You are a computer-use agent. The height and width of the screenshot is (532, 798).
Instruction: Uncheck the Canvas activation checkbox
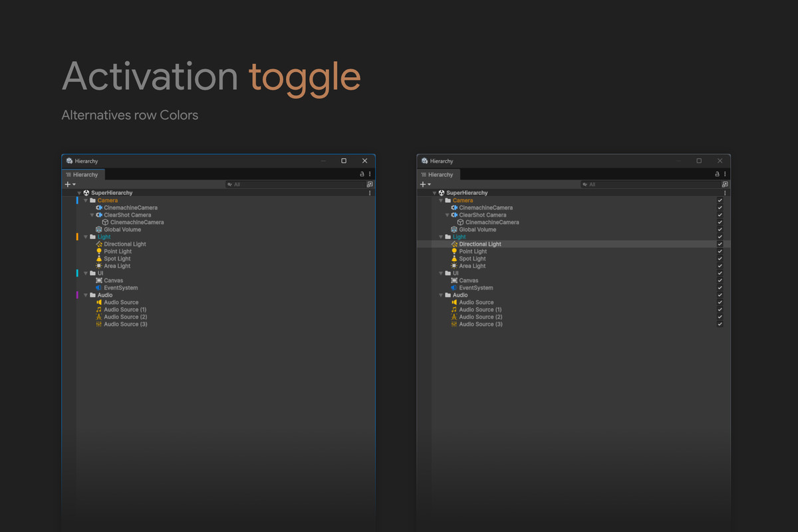[x=720, y=281]
